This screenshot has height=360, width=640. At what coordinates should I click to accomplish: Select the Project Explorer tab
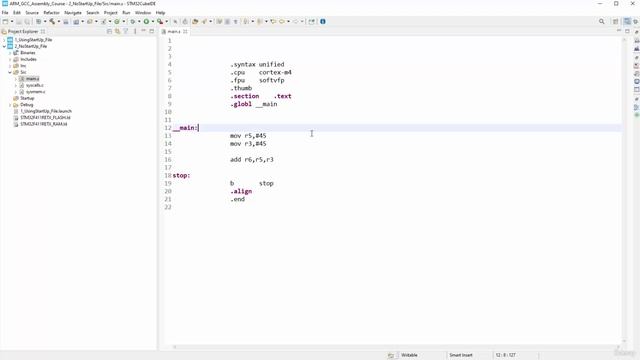[x=23, y=31]
